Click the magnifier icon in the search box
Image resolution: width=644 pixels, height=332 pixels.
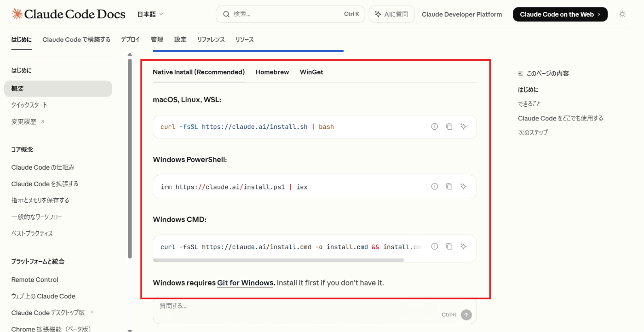(226, 14)
